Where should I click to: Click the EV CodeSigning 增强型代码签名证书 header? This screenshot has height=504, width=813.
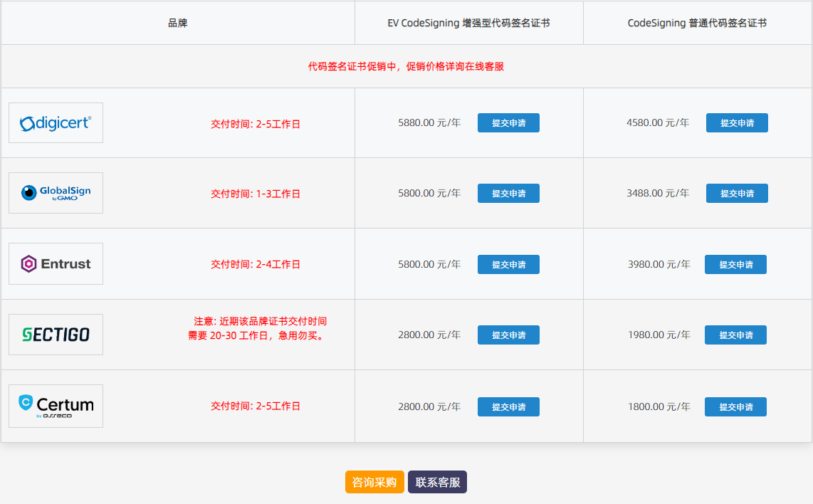coord(468,23)
